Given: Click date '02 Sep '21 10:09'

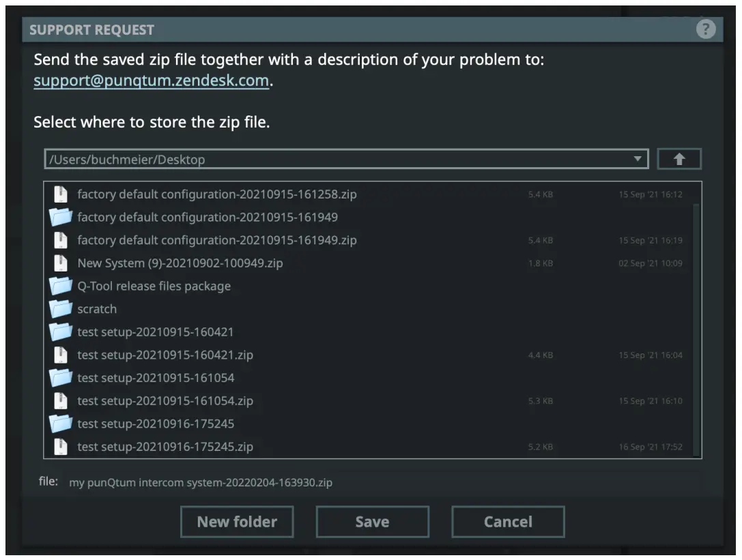Looking at the screenshot, I should pos(651,263).
